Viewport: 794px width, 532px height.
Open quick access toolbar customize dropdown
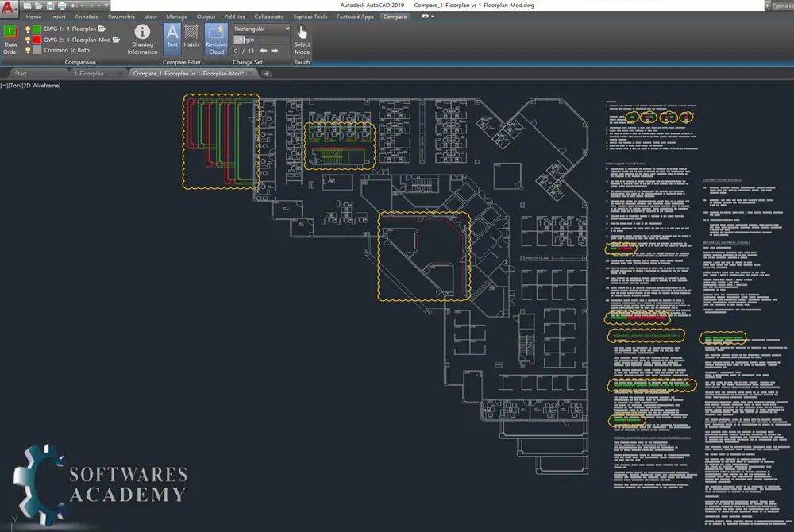point(106,6)
